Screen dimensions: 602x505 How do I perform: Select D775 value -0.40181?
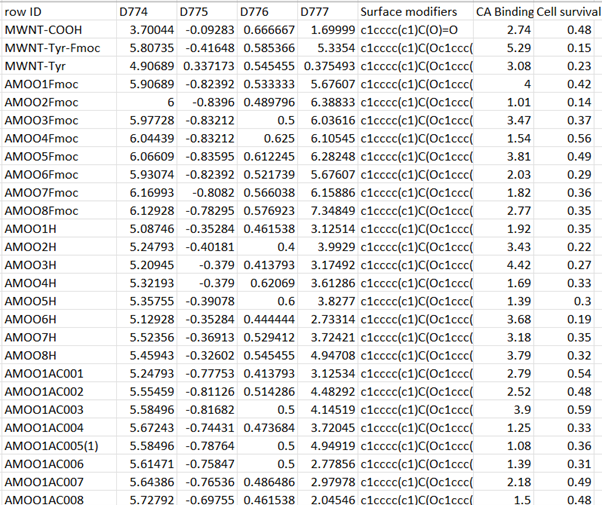207,247
